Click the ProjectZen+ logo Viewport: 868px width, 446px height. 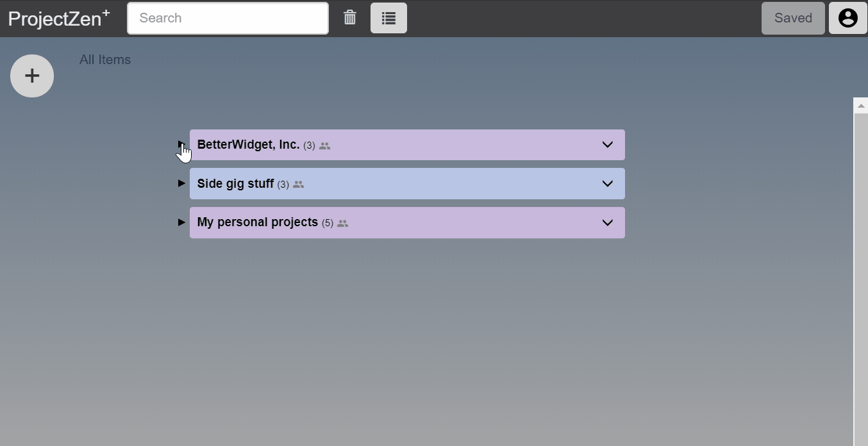(x=59, y=18)
